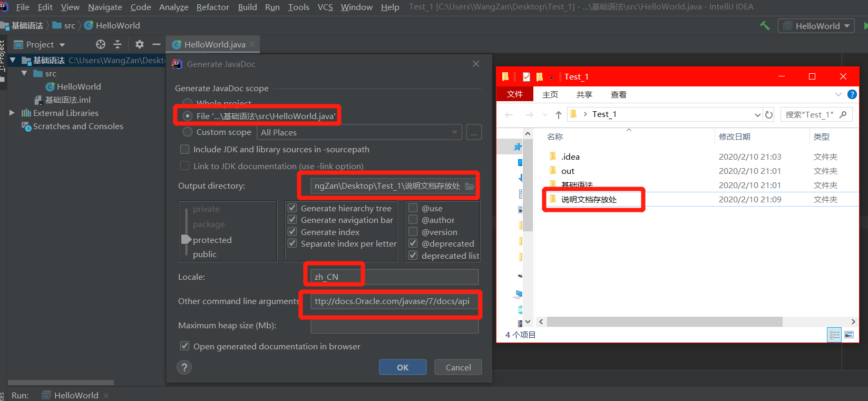This screenshot has height=401, width=868.
Task: Click the browse folder icon for Output directory
Action: pyautogui.click(x=470, y=186)
